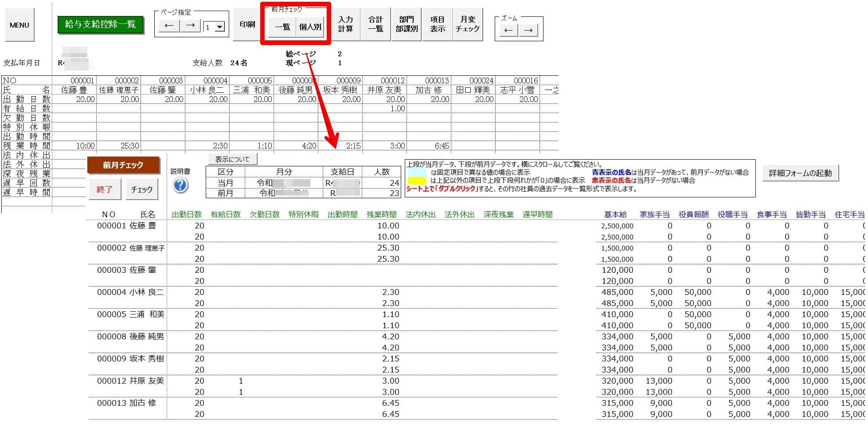This screenshot has height=424, width=868.
Task: Open 前月チェック 個人別 view
Action: [310, 27]
